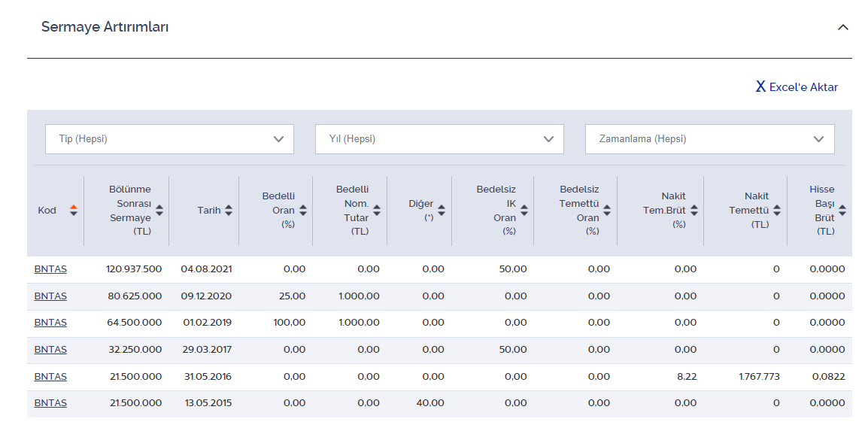The image size is (868, 437).
Task: Export table with Excel'e Aktar
Action: coord(797,87)
